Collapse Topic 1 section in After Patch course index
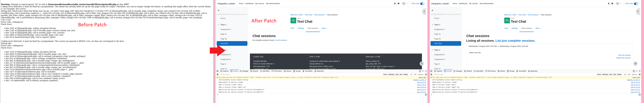The height and width of the screenshot is (103, 644). (x=219, y=25)
